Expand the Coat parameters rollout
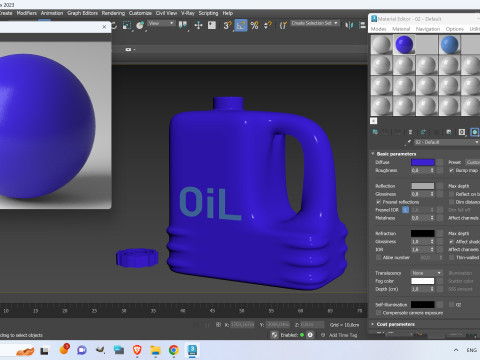480x360 pixels. click(395, 324)
